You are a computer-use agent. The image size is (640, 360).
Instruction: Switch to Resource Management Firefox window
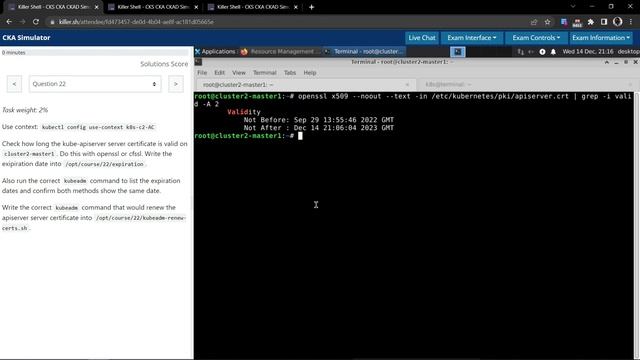[x=281, y=51]
